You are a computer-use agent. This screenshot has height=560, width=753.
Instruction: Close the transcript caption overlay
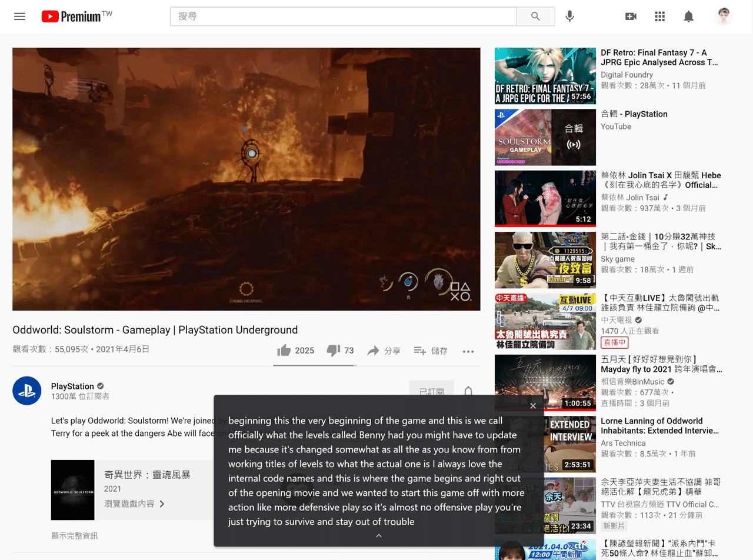533,406
